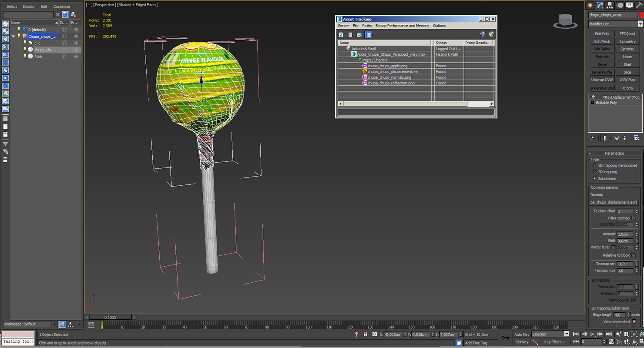The height and width of the screenshot is (348, 644).
Task: Toggle Show End Result icon
Action: coord(604,138)
